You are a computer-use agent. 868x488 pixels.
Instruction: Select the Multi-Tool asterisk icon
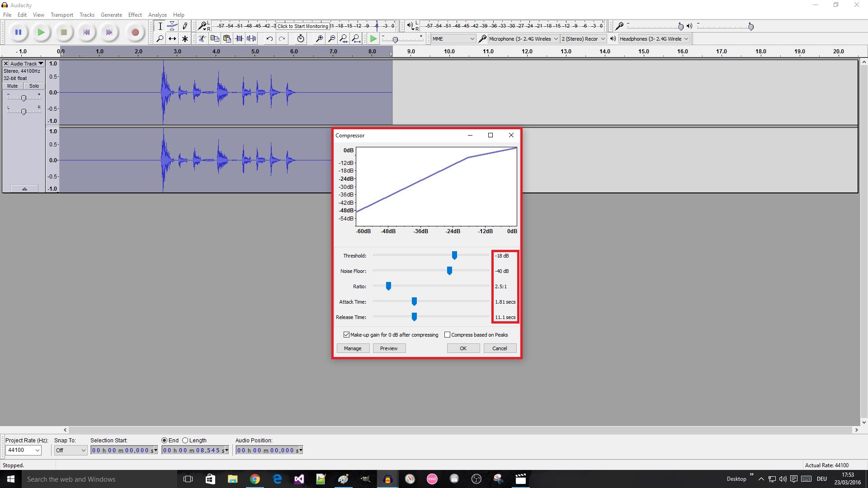click(184, 39)
